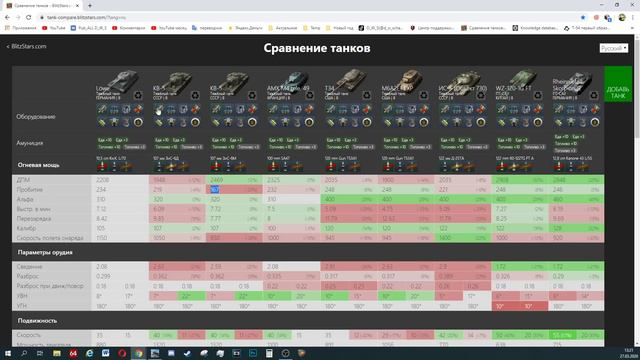This screenshot has height=360, width=640.
Task: Open the Knowledge database bookmark
Action: coord(535,28)
